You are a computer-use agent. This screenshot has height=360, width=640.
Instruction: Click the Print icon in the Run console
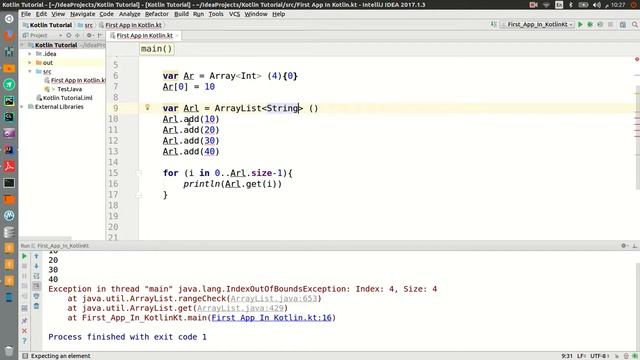click(36, 296)
